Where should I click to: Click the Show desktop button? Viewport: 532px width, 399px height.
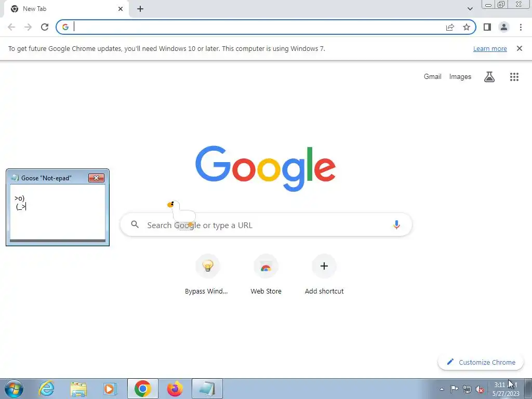pos(528,389)
